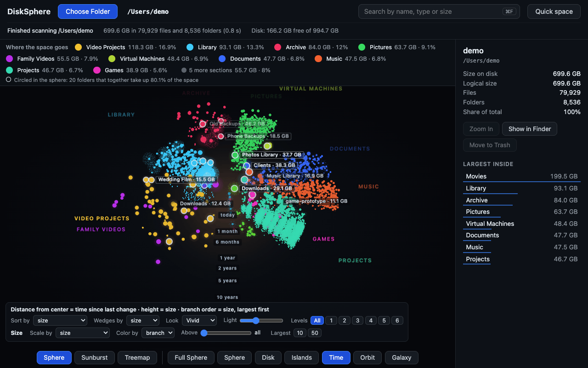Show the Largest 50 items

point(315,333)
